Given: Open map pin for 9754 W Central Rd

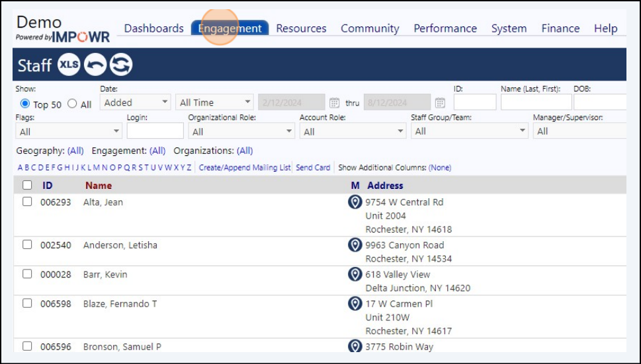Looking at the screenshot, I should coord(355,202).
